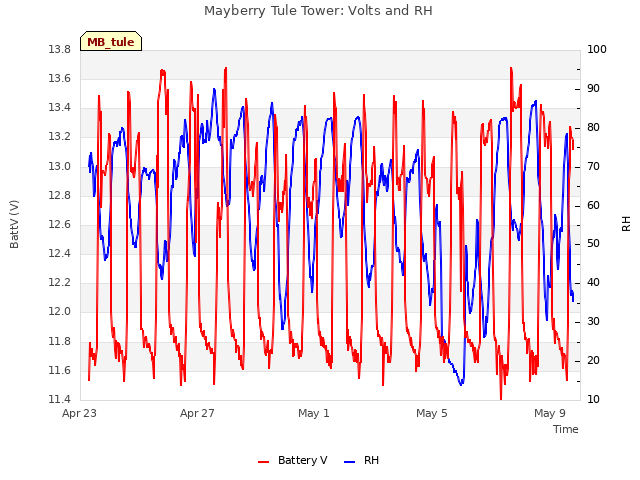Click the Apr 27 date tick label
This screenshot has width=640, height=480.
point(197,413)
